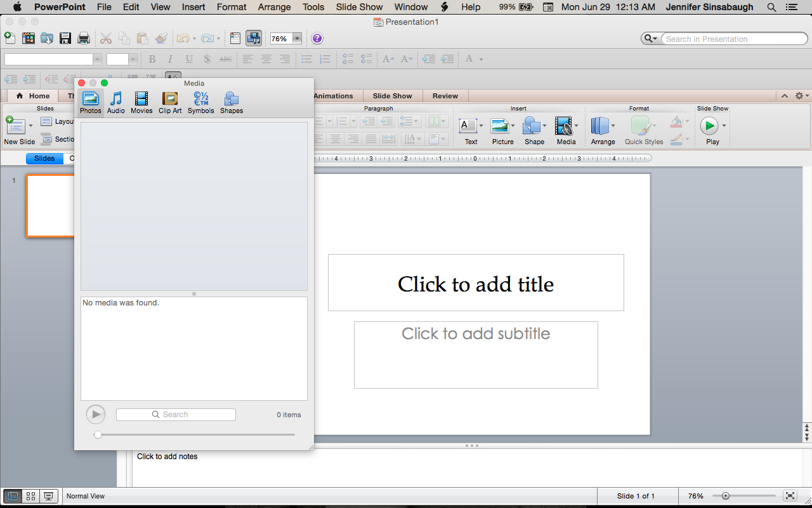Click 'Click to add title' placeholder
The width and height of the screenshot is (812, 508).
[476, 283]
